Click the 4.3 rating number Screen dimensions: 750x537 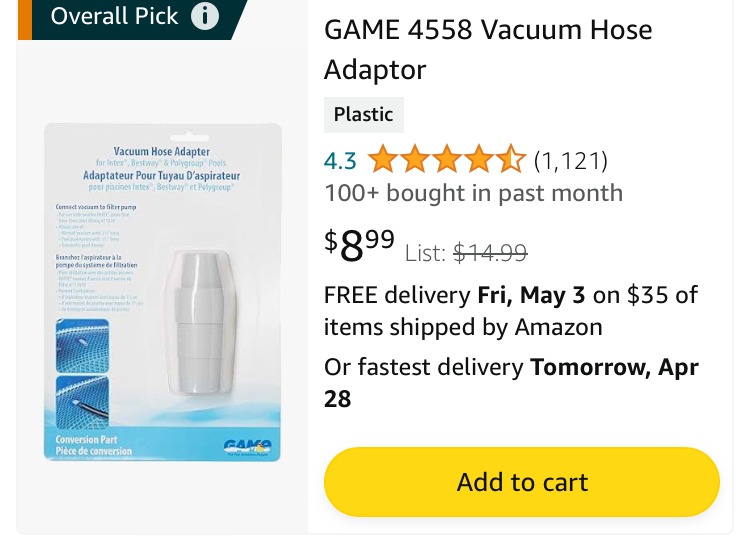[340, 161]
